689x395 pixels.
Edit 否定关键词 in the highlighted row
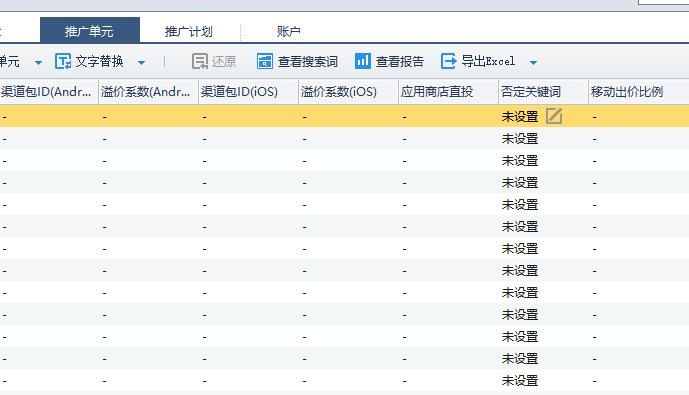[x=554, y=116]
